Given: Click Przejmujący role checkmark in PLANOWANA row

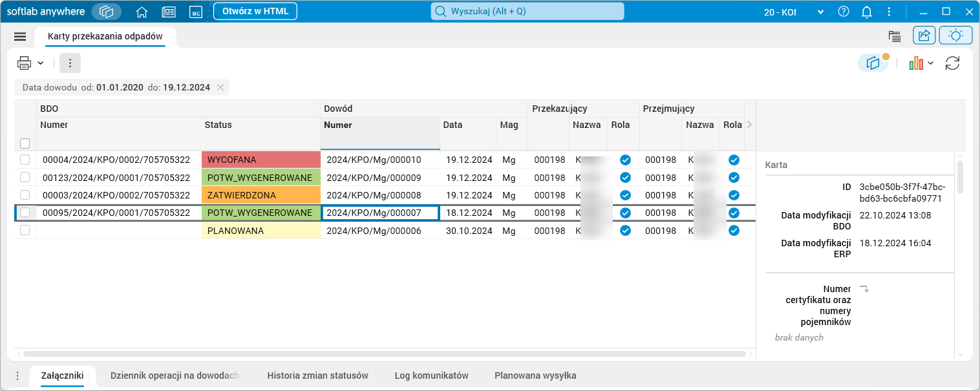Looking at the screenshot, I should pos(734,230).
